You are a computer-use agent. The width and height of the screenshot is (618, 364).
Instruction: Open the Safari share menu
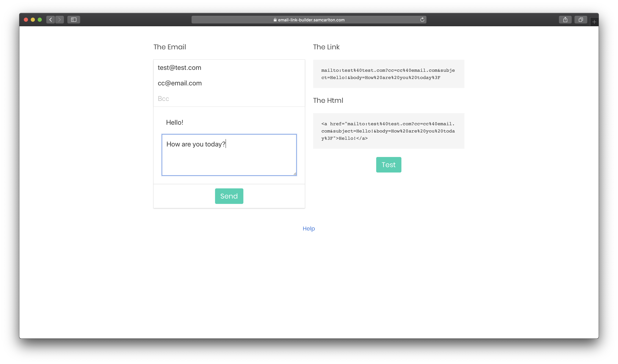(x=565, y=20)
